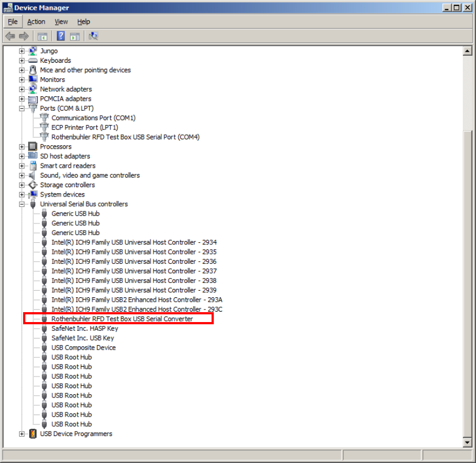Screen dimensions: 476x463
Task: Click the Processors chip icon
Action: pos(33,146)
